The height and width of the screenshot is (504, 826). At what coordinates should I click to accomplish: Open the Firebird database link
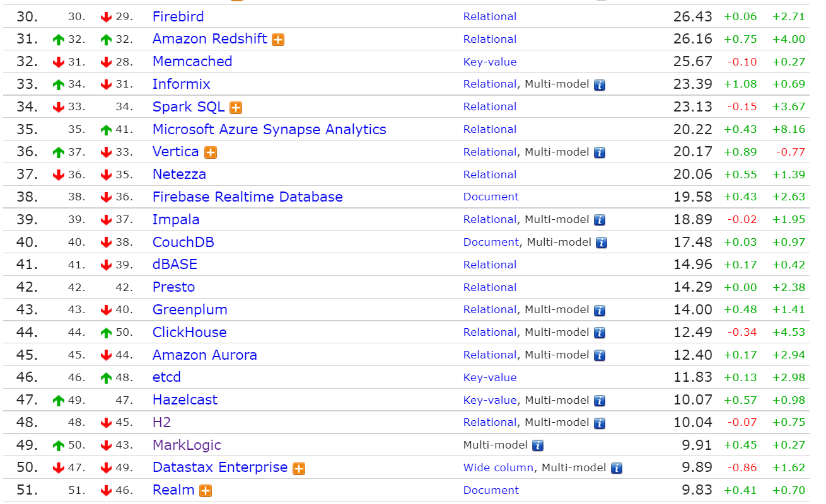pyautogui.click(x=178, y=16)
